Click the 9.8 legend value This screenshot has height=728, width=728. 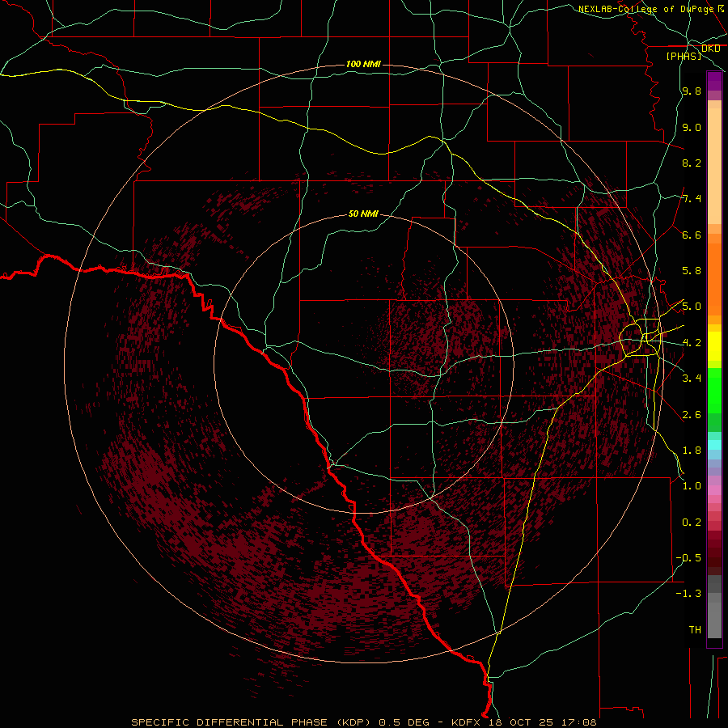(692, 91)
